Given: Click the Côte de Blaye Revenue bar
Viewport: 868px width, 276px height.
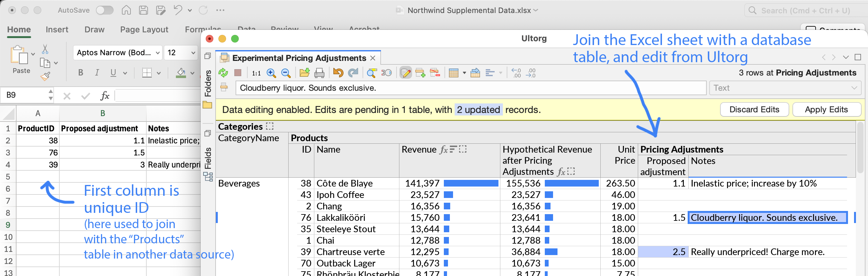Looking at the screenshot, I should point(471,183).
